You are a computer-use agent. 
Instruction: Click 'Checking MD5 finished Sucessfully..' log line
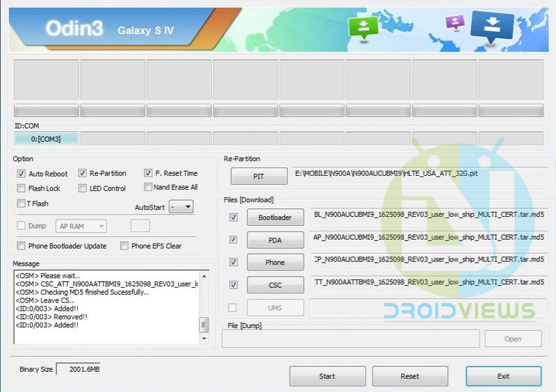(82, 293)
